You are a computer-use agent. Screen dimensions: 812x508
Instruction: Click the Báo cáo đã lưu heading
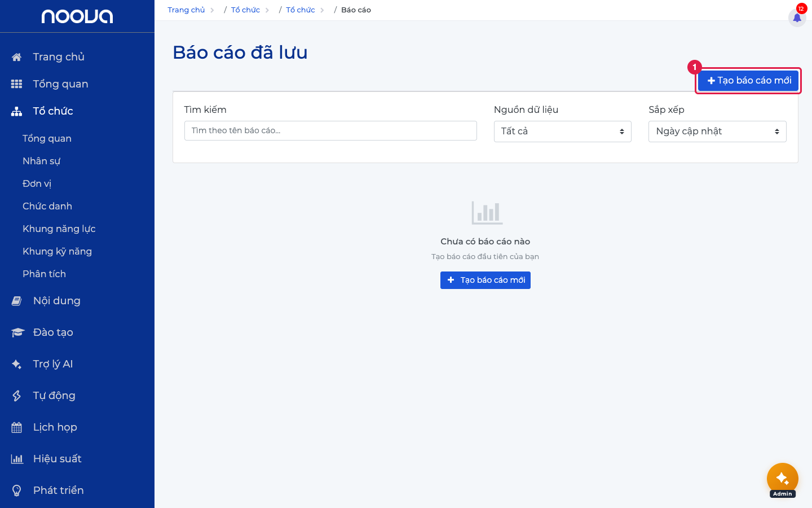coord(240,52)
